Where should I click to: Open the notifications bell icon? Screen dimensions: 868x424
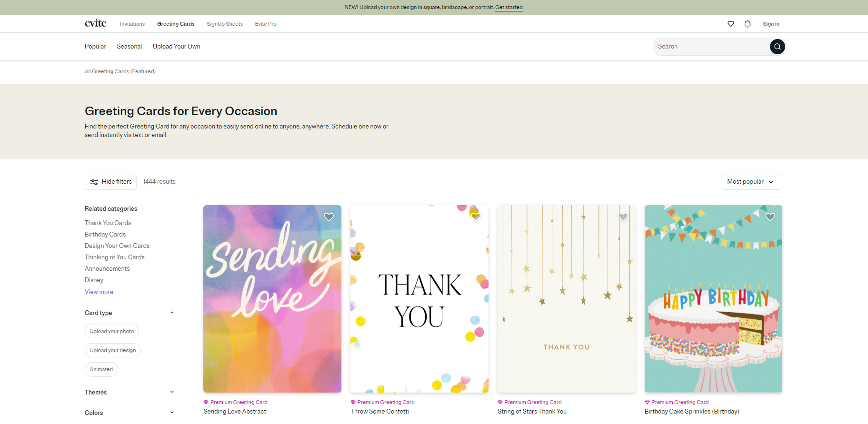[x=747, y=24]
